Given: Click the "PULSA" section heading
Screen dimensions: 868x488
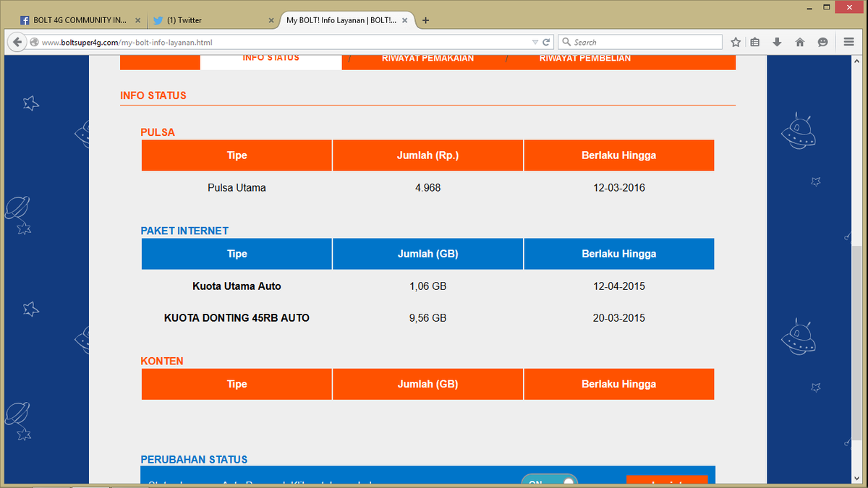Looking at the screenshot, I should click(x=158, y=132).
